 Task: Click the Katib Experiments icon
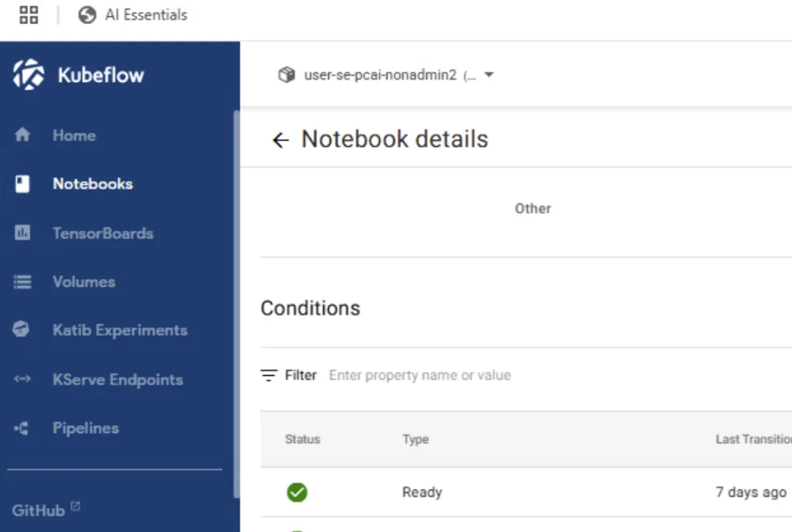22,330
